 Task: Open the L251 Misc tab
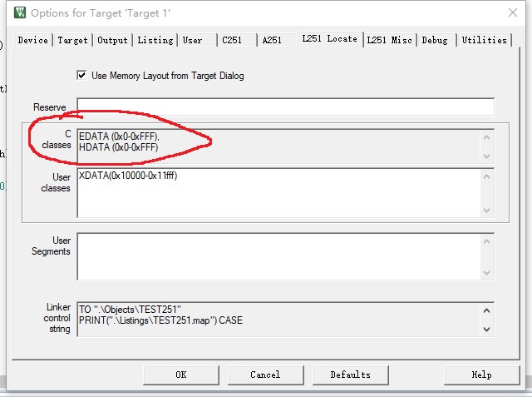(x=391, y=40)
